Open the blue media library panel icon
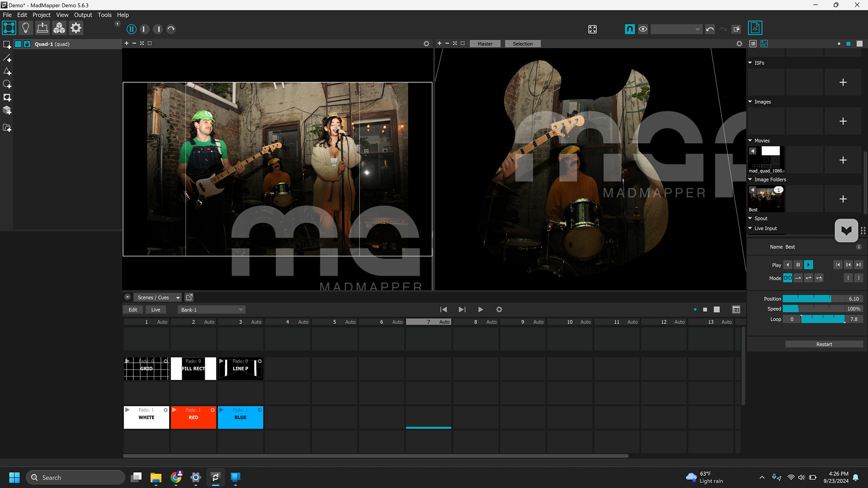This screenshot has height=488, width=868. pyautogui.click(x=755, y=28)
